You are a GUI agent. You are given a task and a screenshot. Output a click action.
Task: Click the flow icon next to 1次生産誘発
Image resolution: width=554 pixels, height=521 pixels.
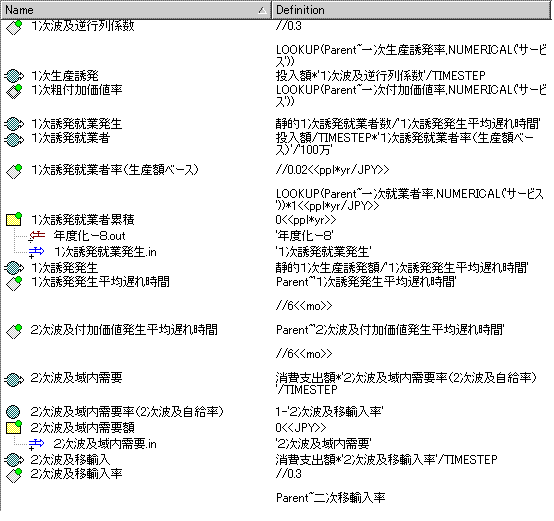(14, 76)
